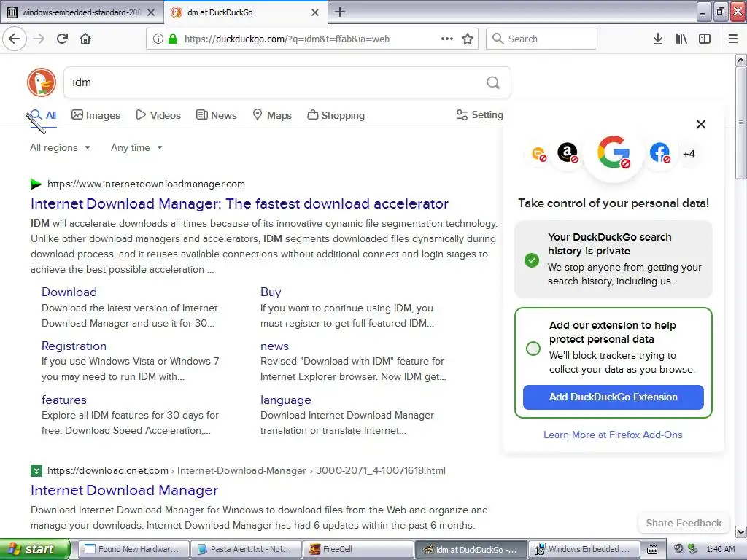Close the windows-embedded-standard tab

click(151, 12)
